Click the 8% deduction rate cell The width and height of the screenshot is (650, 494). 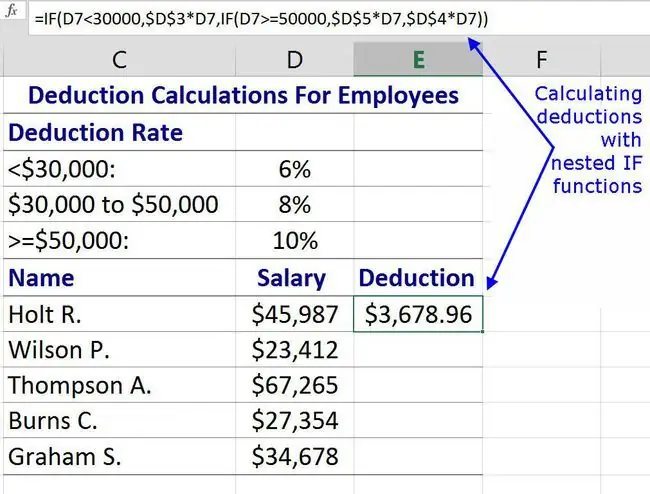pyautogui.click(x=295, y=204)
